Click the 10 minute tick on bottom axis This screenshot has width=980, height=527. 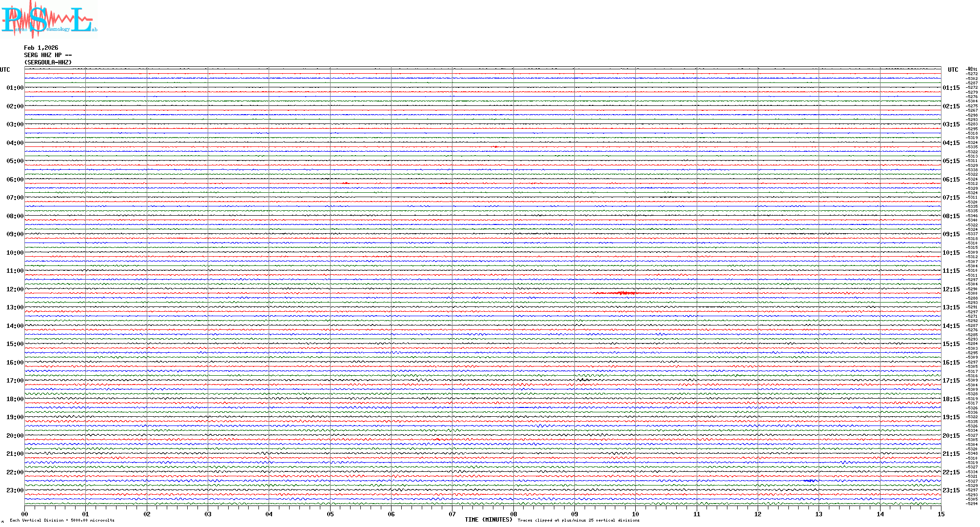coord(635,514)
